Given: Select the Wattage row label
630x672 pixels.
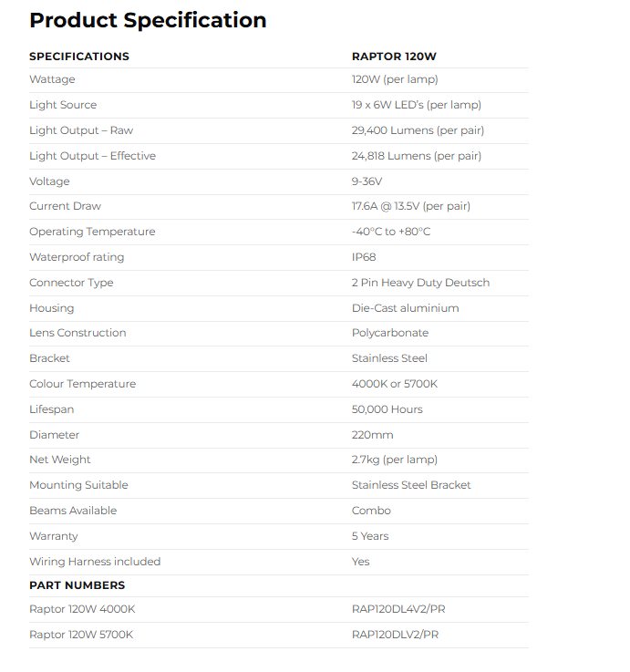Looking at the screenshot, I should (52, 79).
